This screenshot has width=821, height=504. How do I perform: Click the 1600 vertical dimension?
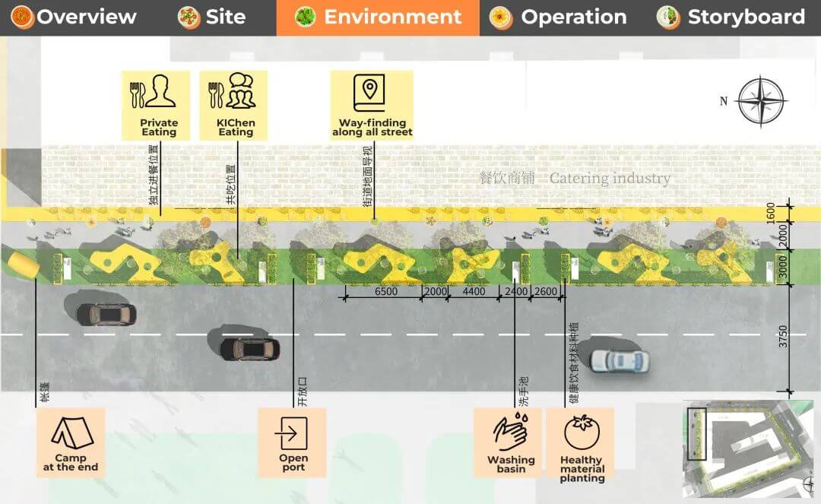tap(771, 213)
